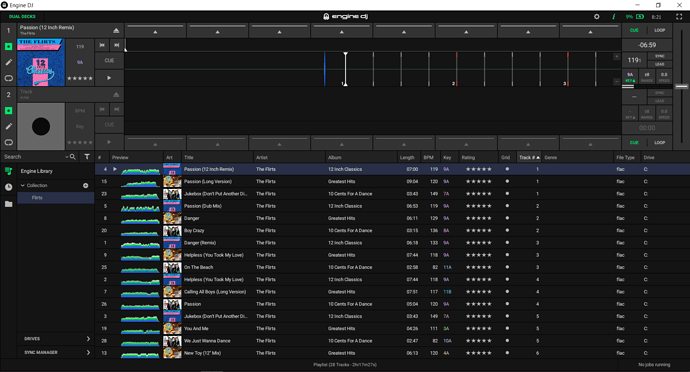Click the CUE button on deck 1
The height and width of the screenshot is (372, 690).
click(x=109, y=61)
